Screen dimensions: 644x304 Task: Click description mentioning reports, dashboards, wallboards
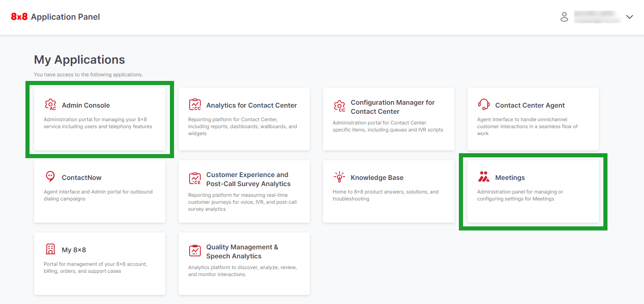243,127
